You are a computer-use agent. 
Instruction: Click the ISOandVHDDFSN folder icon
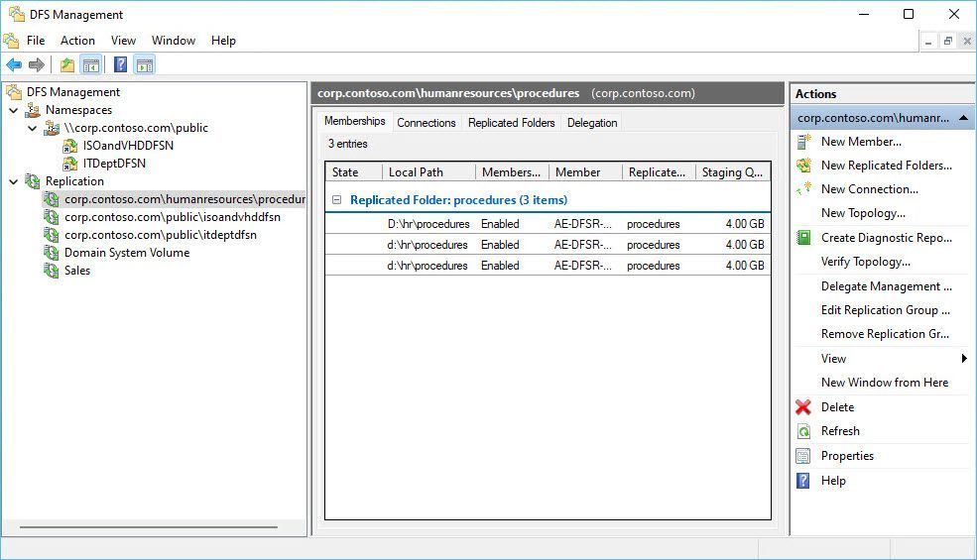pyautogui.click(x=69, y=146)
